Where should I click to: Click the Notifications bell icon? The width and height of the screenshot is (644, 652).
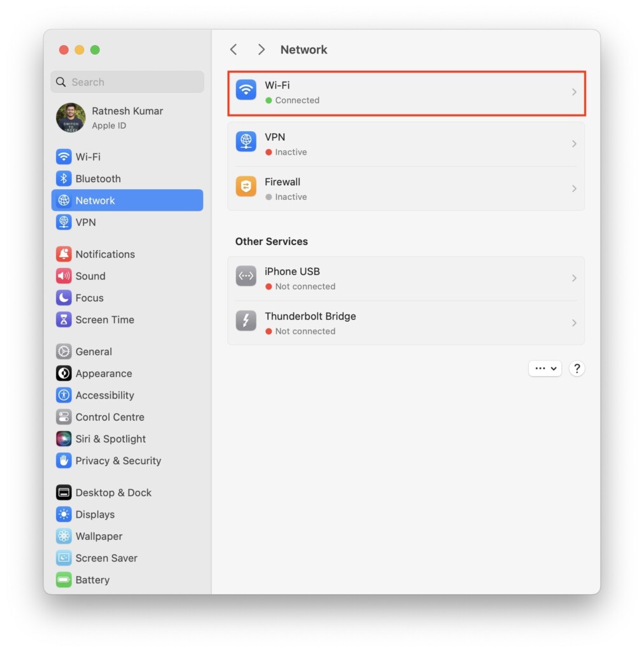click(64, 254)
